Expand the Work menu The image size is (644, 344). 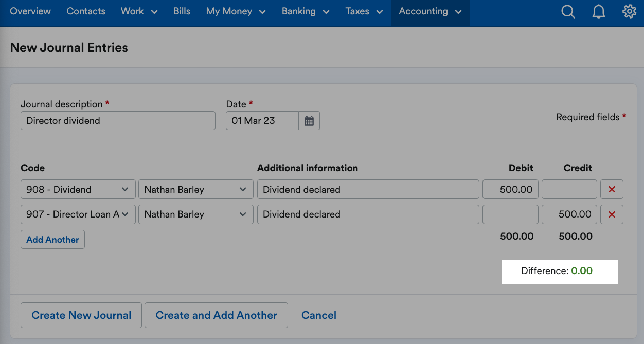pyautogui.click(x=139, y=11)
